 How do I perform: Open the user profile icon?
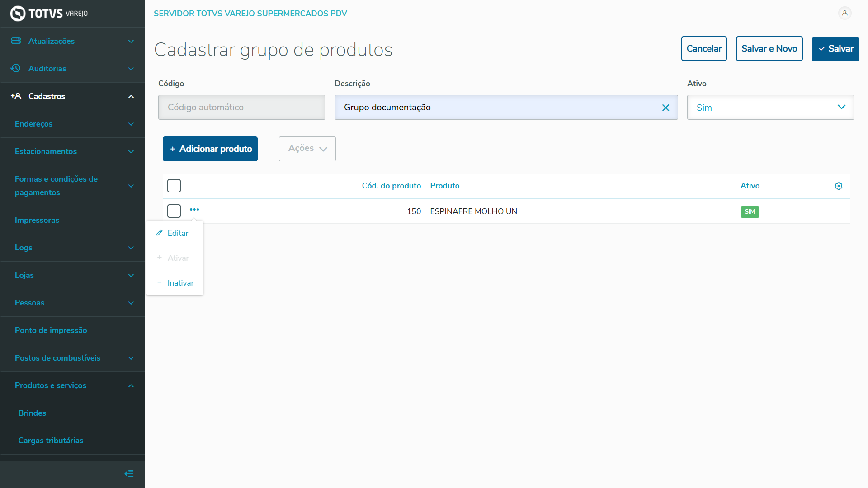[844, 13]
